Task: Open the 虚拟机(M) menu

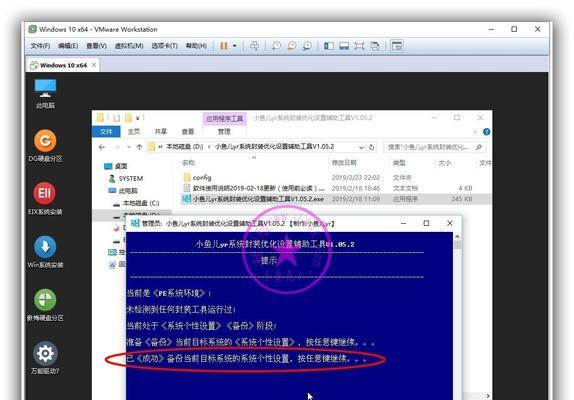Action: pyautogui.click(x=129, y=46)
